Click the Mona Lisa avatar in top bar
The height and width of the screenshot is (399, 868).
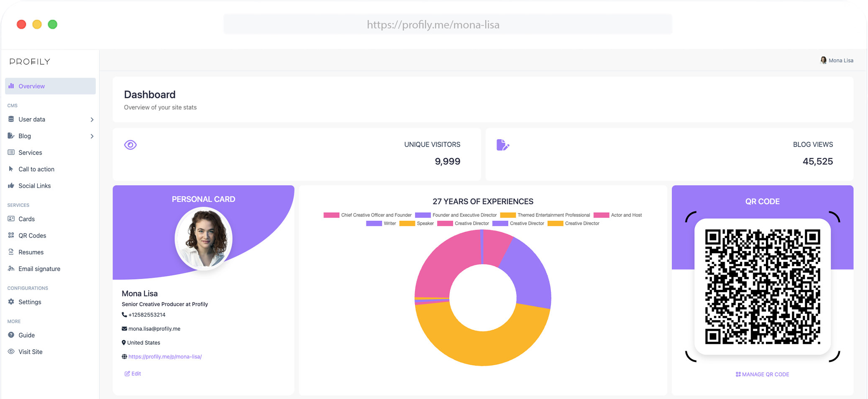point(823,60)
